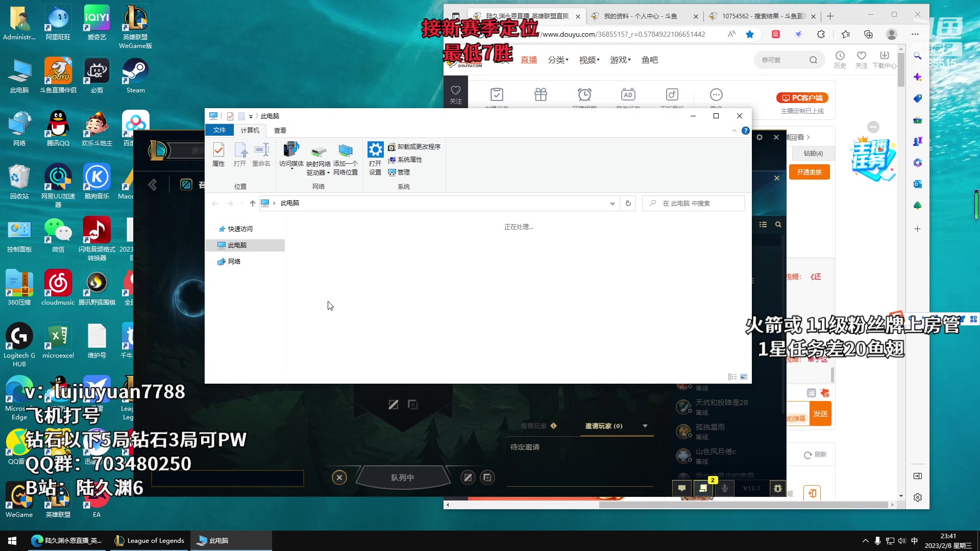Open the 微信 desktop icon

tap(58, 236)
